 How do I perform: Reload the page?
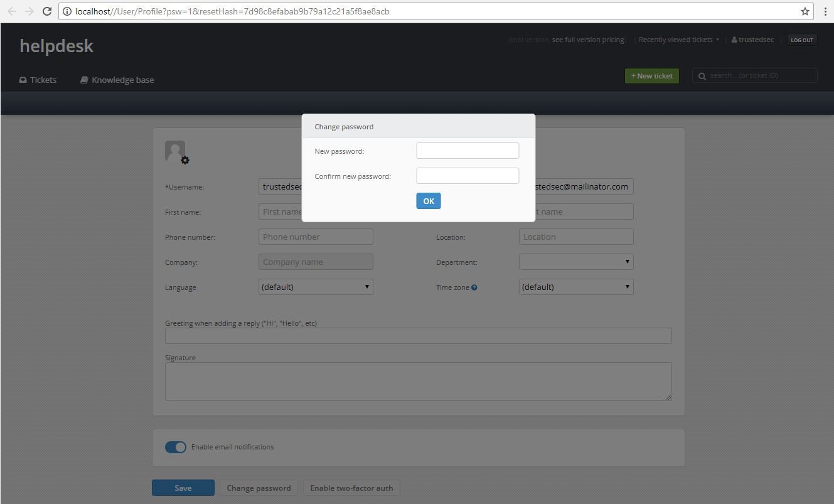(46, 11)
